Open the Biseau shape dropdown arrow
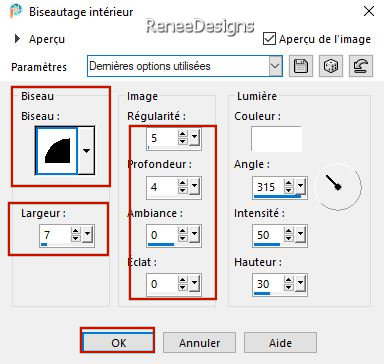Viewport: 384px width, 364px height. 86,151
